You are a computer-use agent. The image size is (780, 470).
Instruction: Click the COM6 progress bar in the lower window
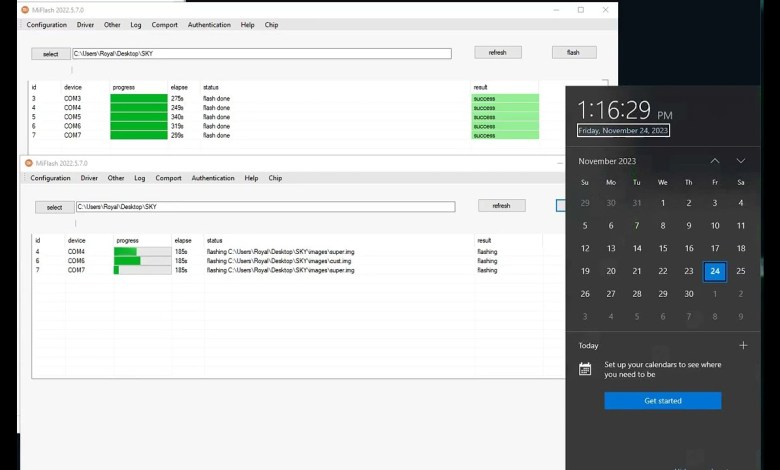point(143,260)
